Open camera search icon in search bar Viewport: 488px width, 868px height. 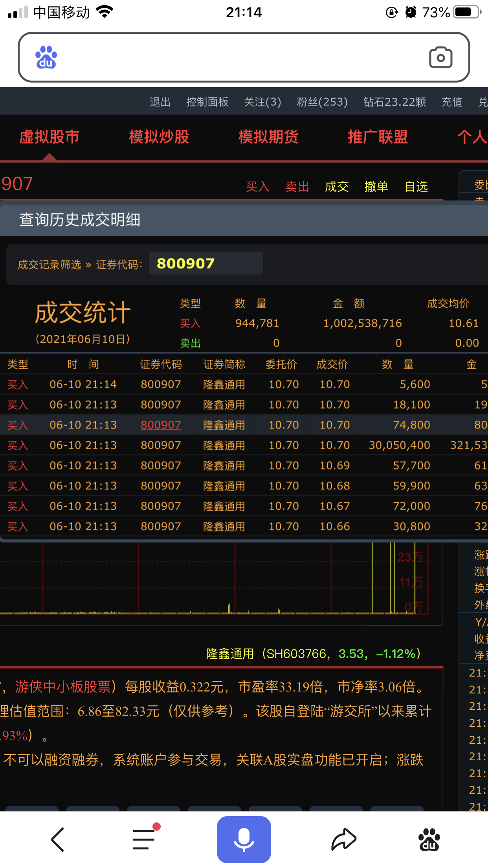pyautogui.click(x=440, y=57)
